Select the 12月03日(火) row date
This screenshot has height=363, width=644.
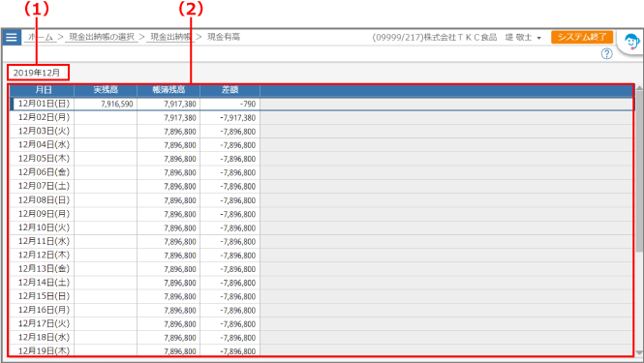click(x=44, y=132)
